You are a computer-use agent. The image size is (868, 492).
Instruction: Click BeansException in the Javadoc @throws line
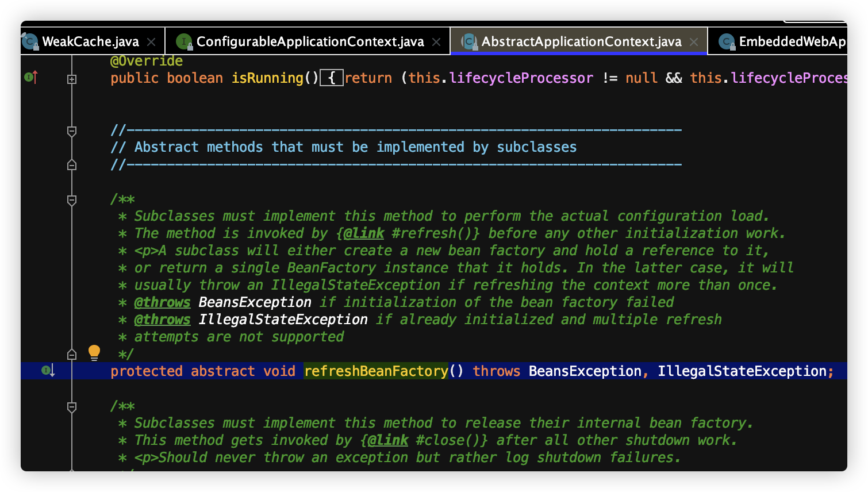click(255, 302)
